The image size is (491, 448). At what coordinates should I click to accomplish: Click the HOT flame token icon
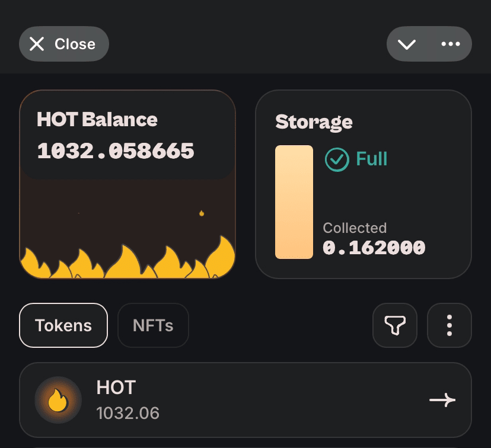tap(58, 400)
